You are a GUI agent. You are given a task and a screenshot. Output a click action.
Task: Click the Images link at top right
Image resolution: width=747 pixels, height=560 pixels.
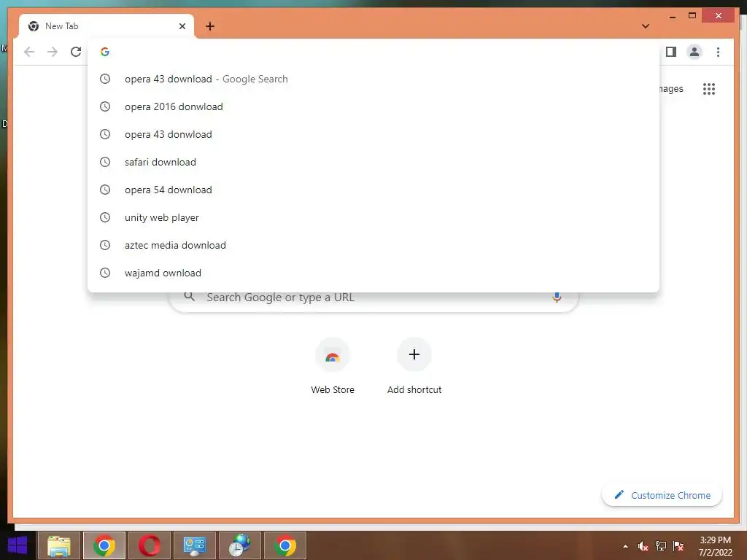coord(671,88)
